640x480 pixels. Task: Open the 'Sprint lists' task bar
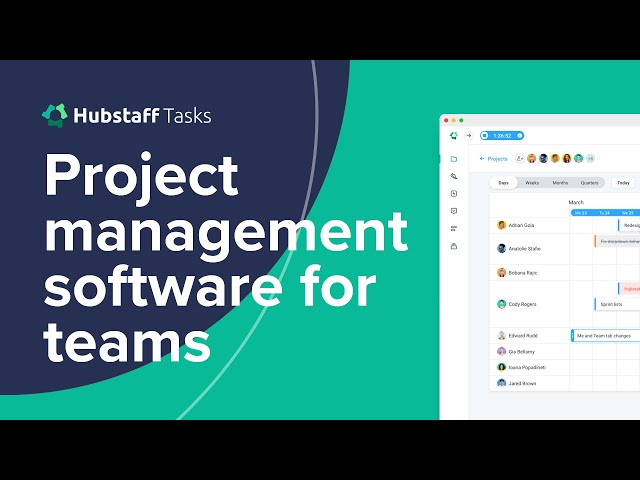pos(617,304)
